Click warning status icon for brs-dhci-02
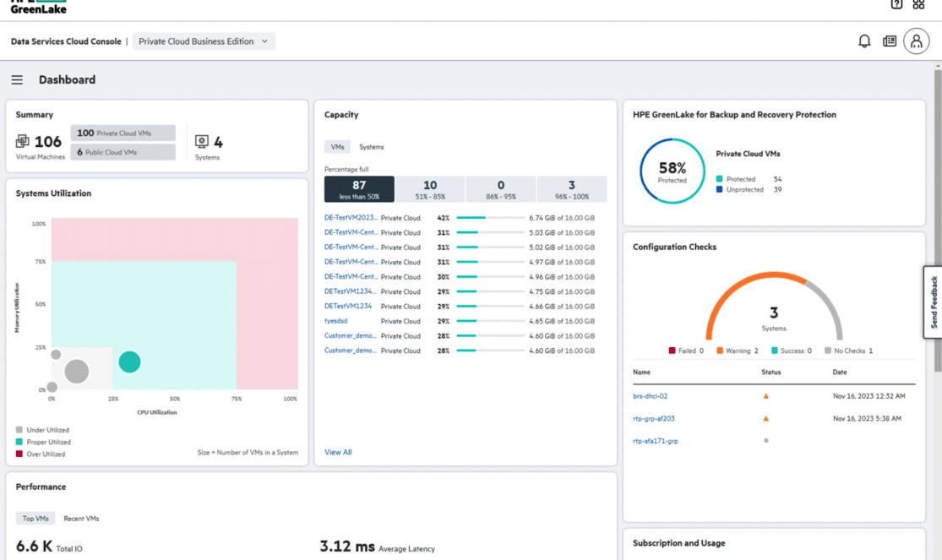Viewport: 942px width, 560px height. 765,396
